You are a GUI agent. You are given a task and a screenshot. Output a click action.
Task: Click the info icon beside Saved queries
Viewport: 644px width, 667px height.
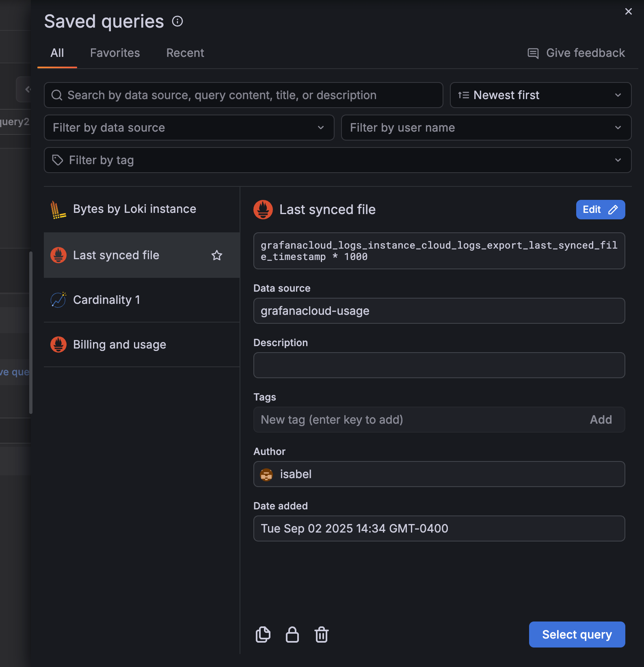tap(177, 21)
